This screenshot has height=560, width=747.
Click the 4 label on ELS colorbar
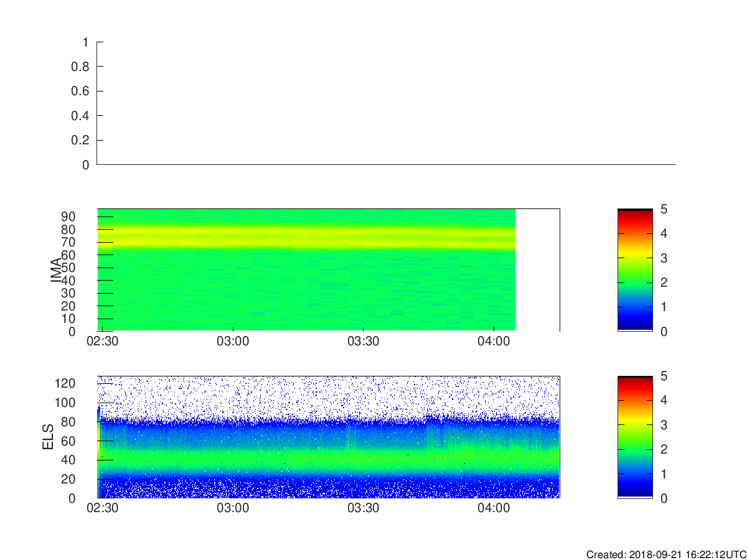pyautogui.click(x=664, y=400)
